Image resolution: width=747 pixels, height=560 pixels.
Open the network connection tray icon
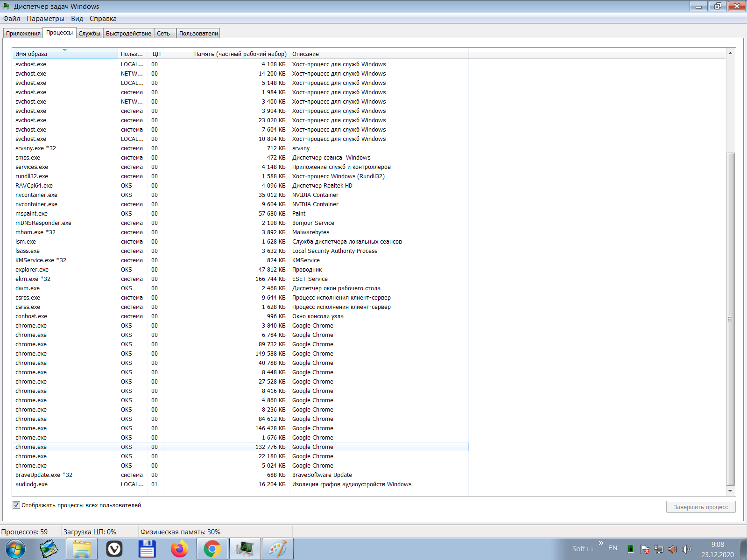point(659,549)
